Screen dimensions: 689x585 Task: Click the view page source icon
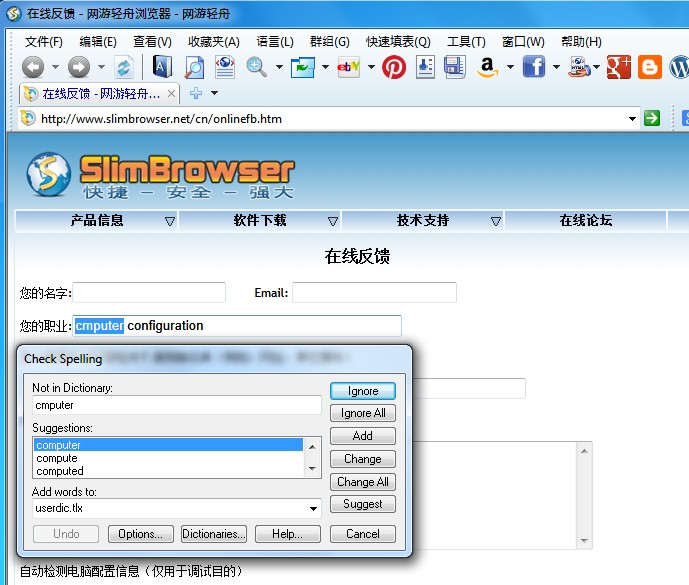pyautogui.click(x=225, y=67)
